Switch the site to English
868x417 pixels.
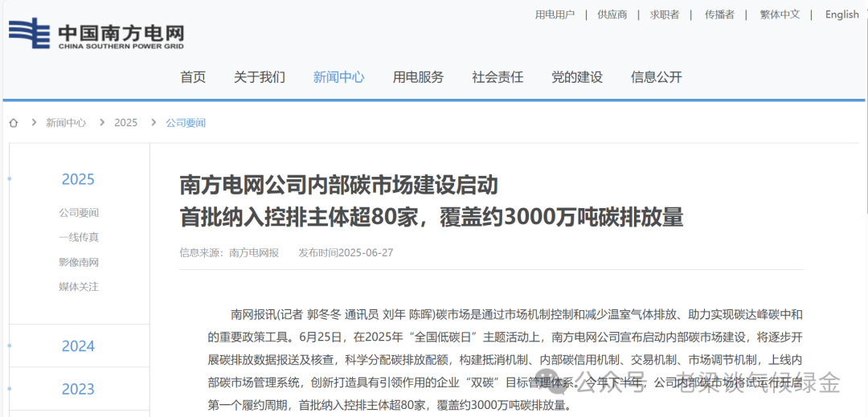tap(841, 15)
